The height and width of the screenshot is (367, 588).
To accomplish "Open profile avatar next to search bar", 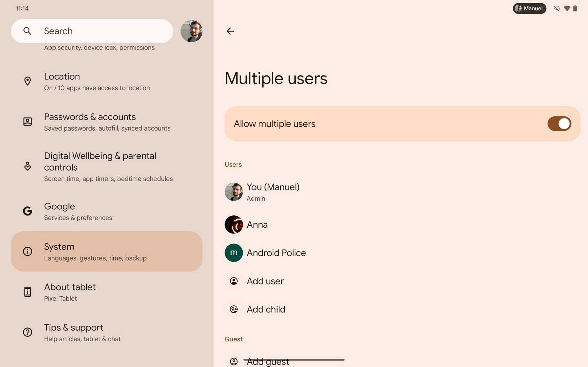I will coord(191,31).
